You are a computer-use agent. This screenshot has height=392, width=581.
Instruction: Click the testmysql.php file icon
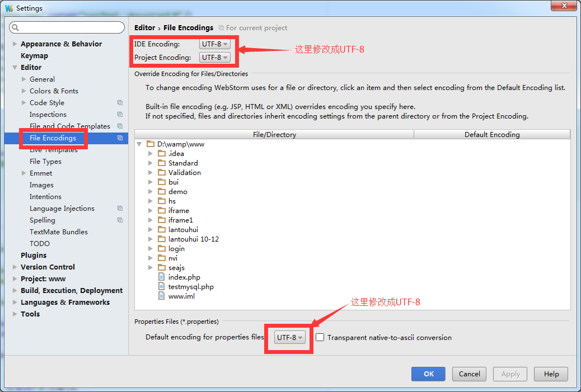coord(161,286)
